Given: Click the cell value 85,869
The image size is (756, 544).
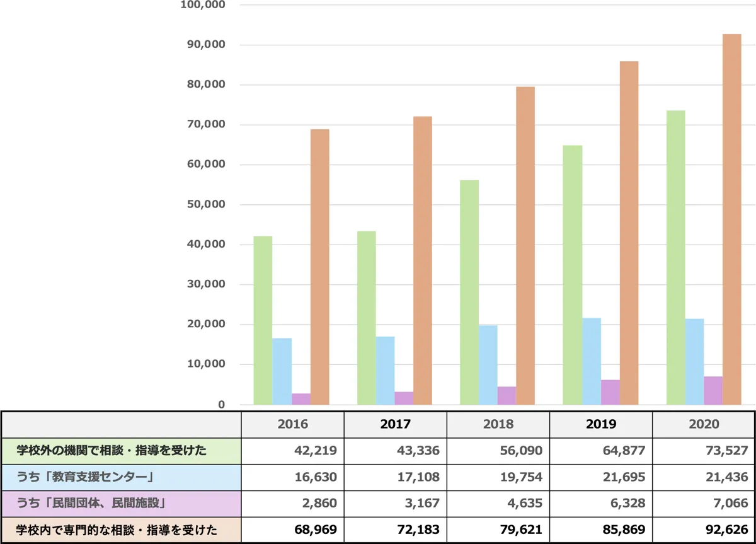Looking at the screenshot, I should tap(624, 531).
